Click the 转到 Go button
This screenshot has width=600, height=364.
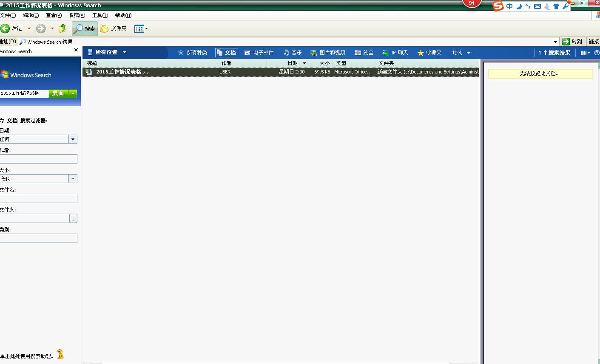[x=572, y=42]
